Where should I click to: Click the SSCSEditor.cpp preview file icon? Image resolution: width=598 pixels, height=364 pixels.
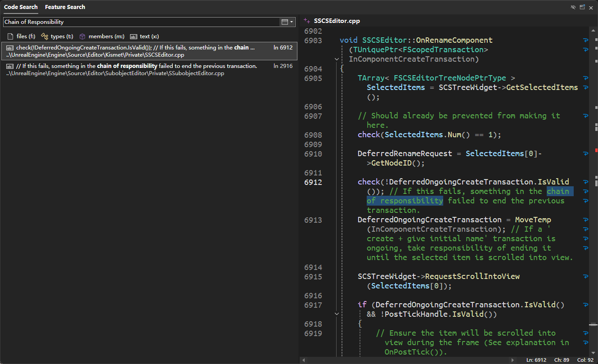point(307,21)
